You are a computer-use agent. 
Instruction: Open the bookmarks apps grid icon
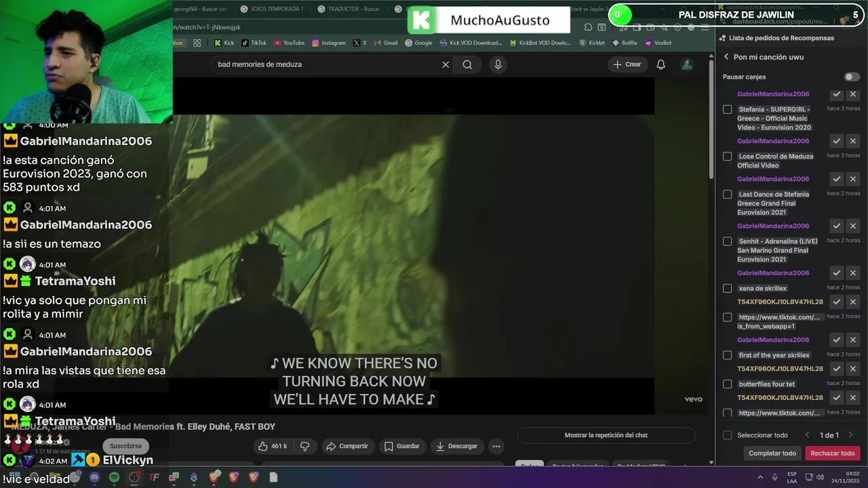coord(197,43)
